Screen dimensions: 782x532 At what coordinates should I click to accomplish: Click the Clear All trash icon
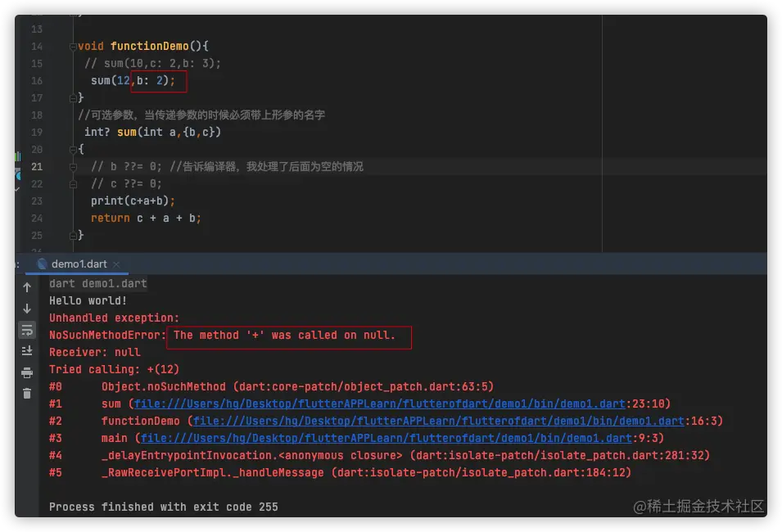pyautogui.click(x=27, y=394)
